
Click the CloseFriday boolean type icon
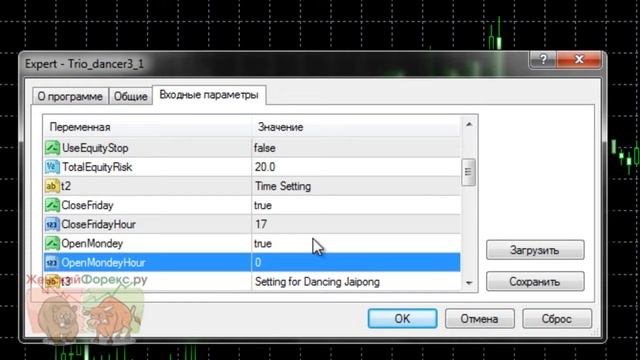tap(52, 205)
